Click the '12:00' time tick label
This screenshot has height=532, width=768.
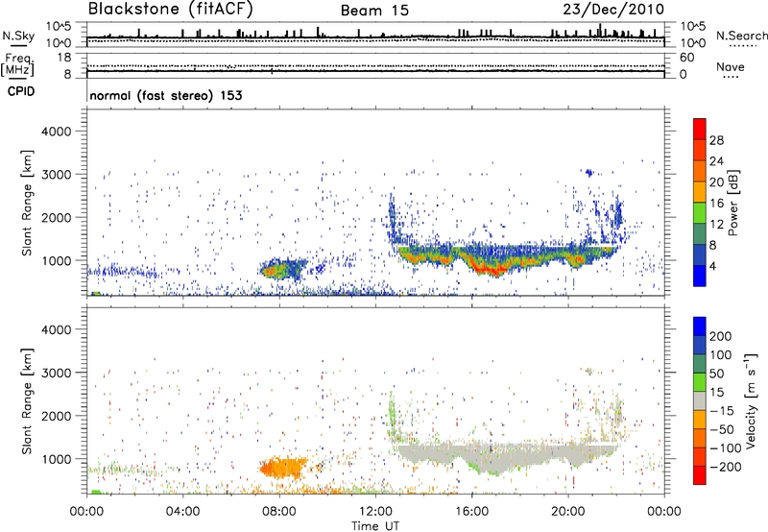pos(375,512)
